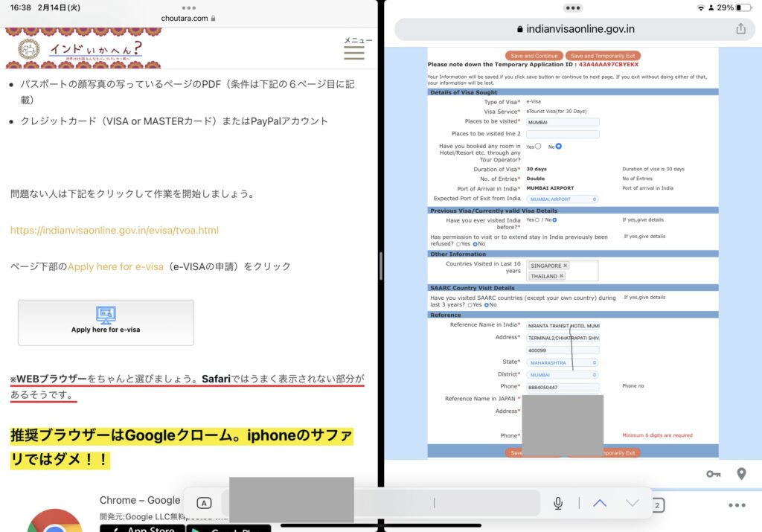This screenshot has width=762, height=532.
Task: Remove SINGAPORE from visited countries
Action: click(566, 266)
